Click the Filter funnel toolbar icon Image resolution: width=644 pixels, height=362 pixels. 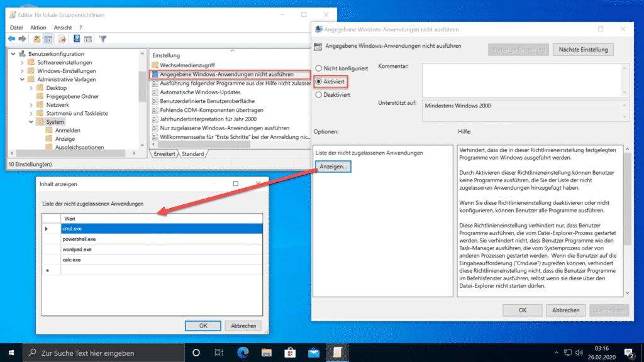[x=103, y=39]
